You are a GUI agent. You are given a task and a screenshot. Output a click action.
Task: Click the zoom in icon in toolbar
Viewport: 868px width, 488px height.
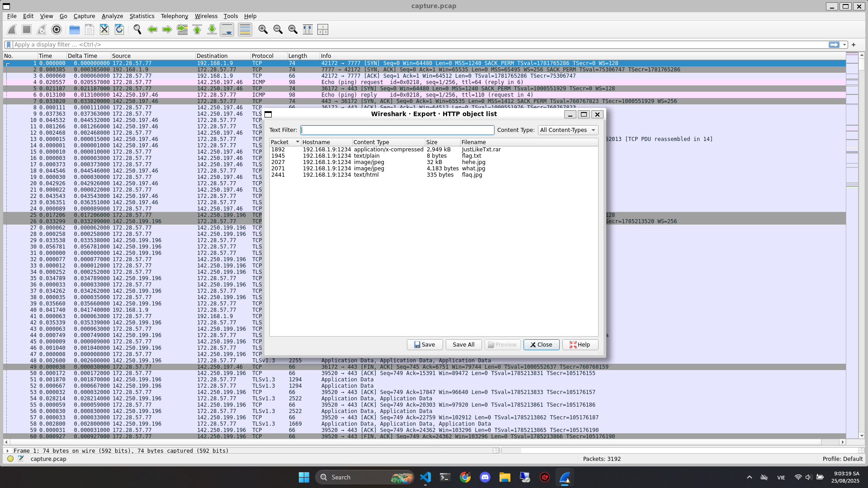tap(263, 30)
